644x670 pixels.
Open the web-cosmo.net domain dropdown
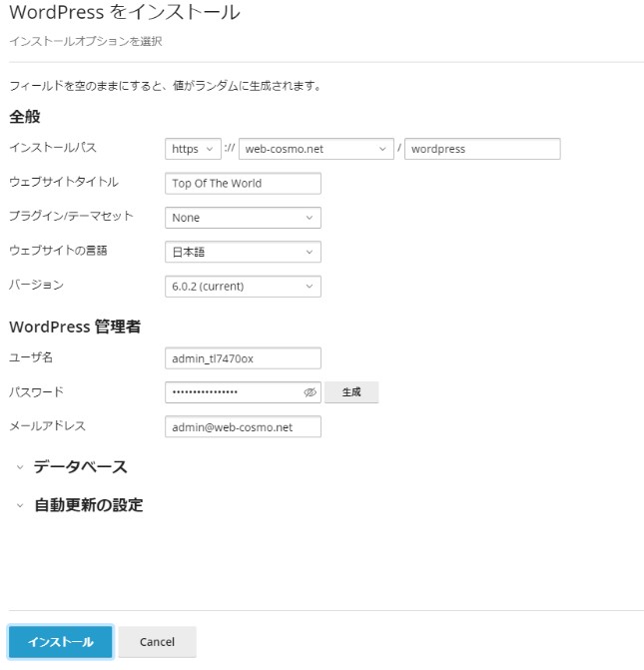318,149
